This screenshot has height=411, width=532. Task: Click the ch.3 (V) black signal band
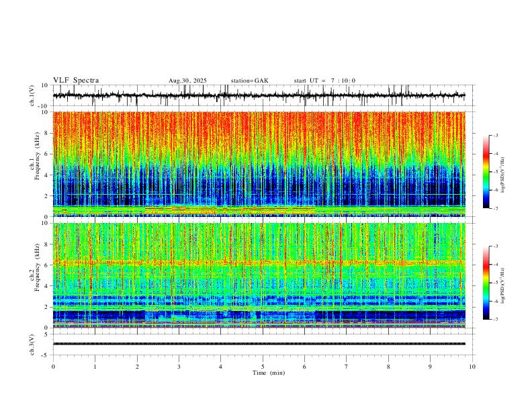point(259,344)
